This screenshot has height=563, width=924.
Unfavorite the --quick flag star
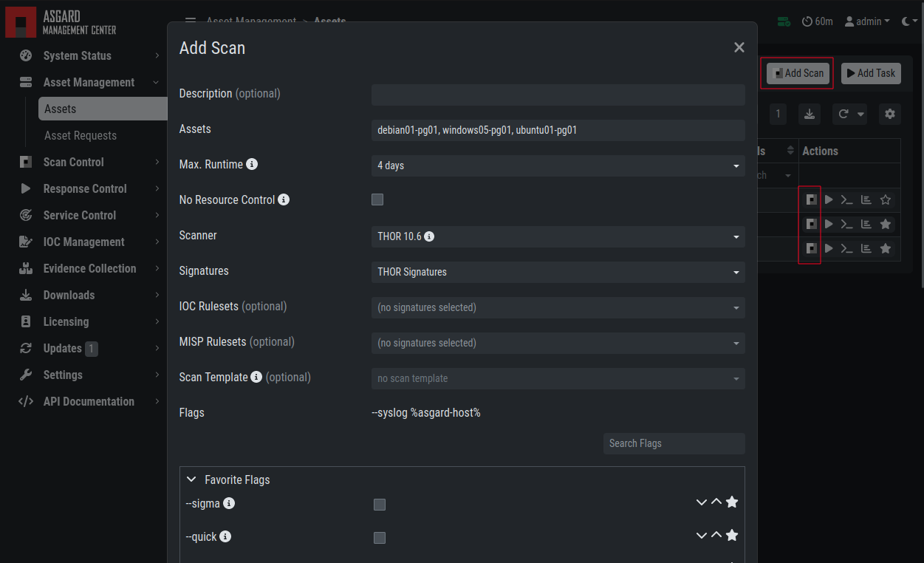(x=732, y=536)
